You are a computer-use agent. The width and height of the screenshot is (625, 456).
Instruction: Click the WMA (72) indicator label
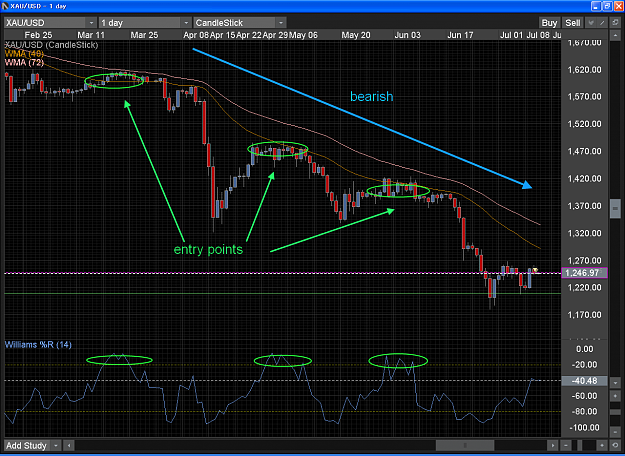(x=24, y=62)
